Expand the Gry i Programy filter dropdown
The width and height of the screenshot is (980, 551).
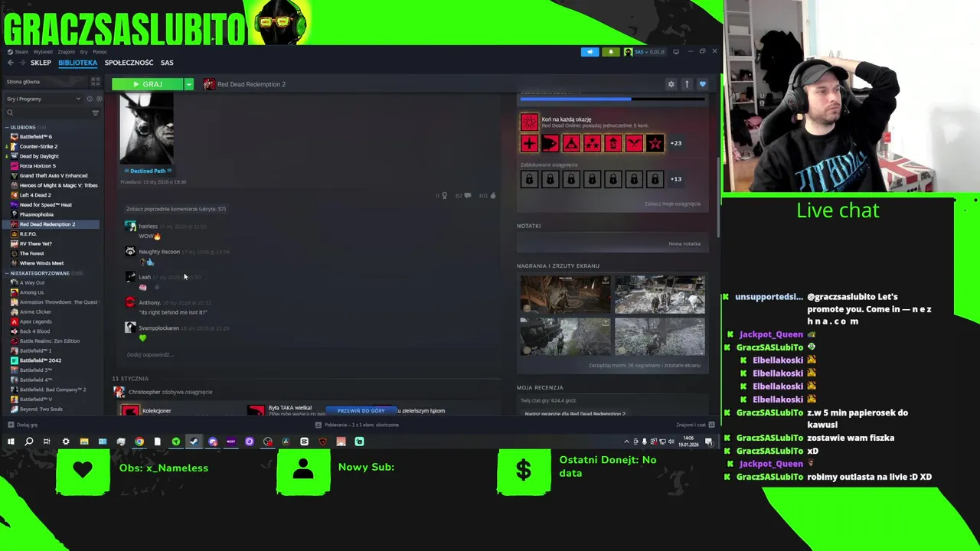(43, 99)
